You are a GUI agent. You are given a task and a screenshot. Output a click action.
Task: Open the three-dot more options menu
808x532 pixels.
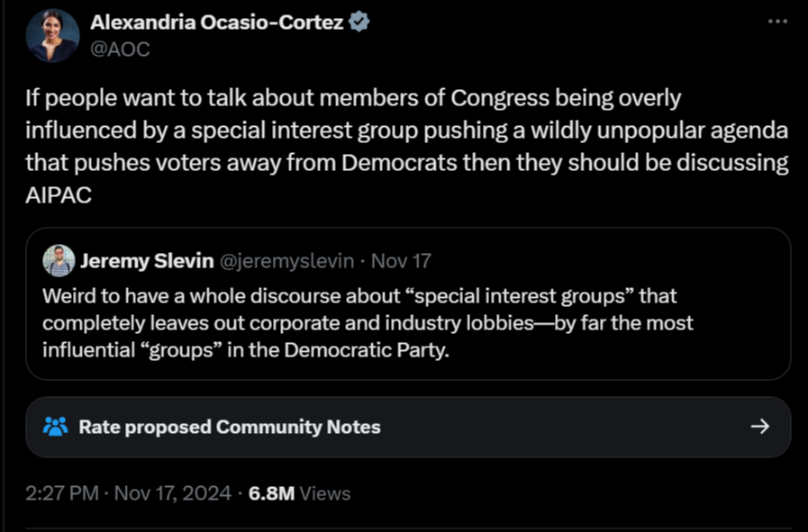pyautogui.click(x=777, y=22)
